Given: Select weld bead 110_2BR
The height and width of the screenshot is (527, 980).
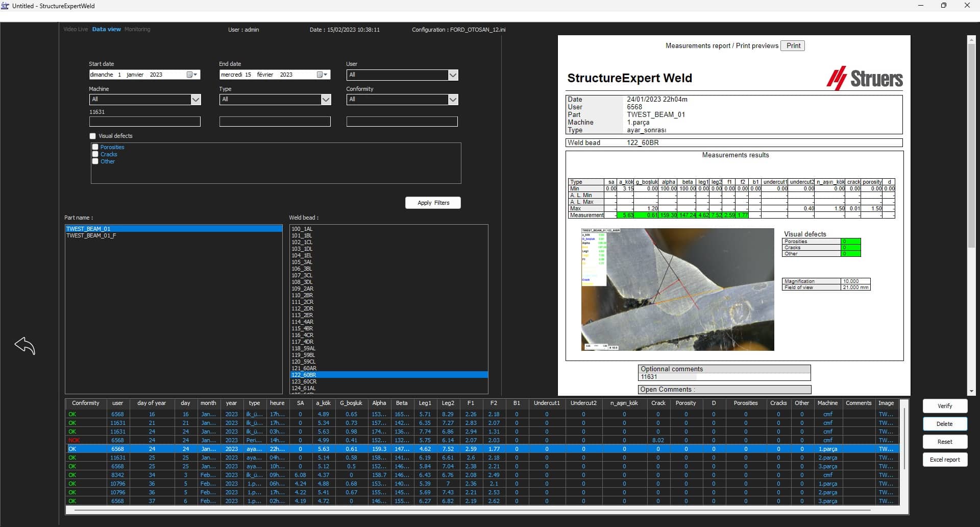Looking at the screenshot, I should click(388, 295).
